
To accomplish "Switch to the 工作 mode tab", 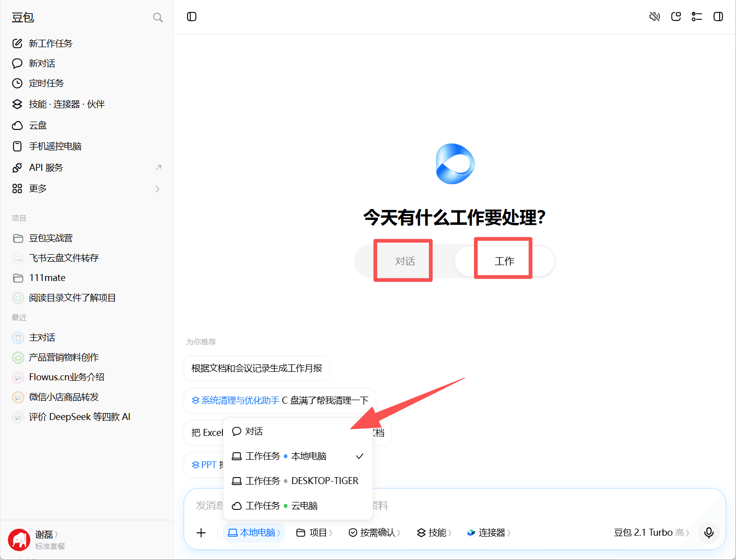I will pos(504,261).
